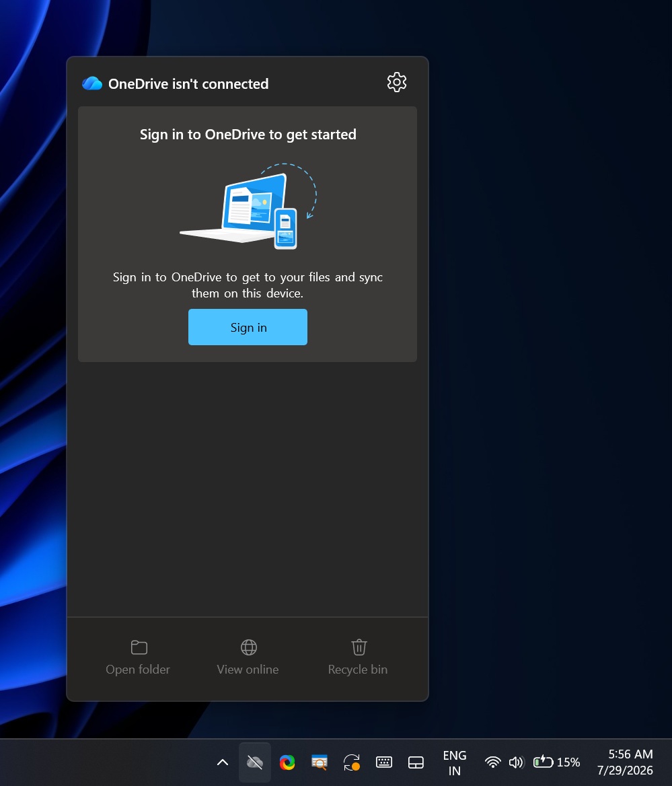Open the touch keyboard tray icon

pos(384,762)
